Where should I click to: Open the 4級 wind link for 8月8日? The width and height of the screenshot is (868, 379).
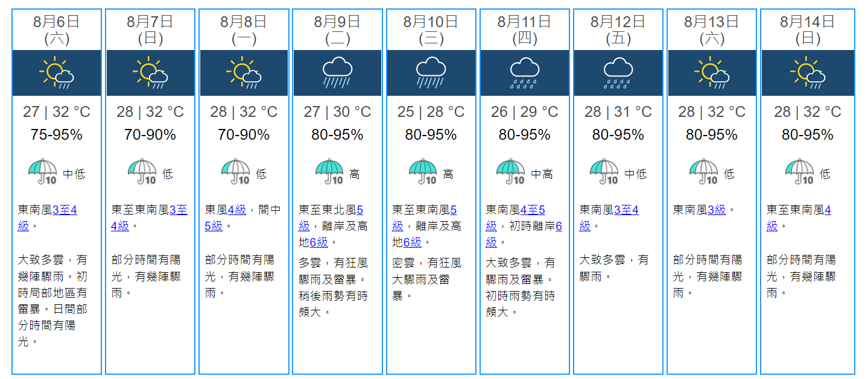pos(237,210)
